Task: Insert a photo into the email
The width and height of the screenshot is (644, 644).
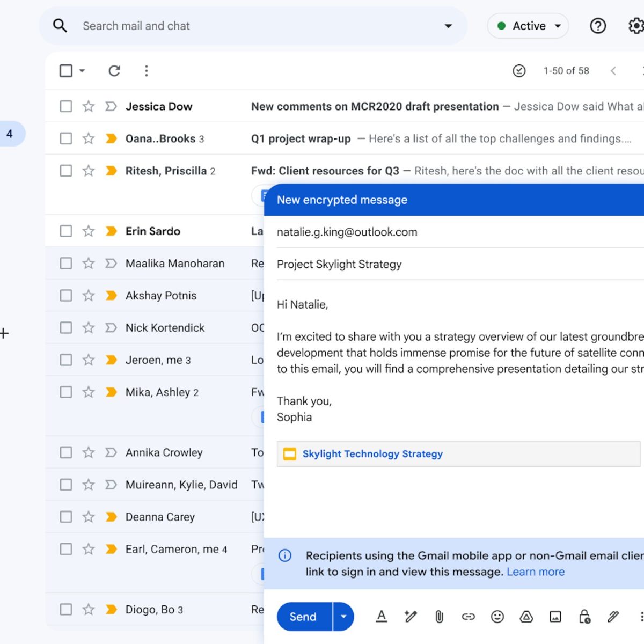Action: click(555, 617)
